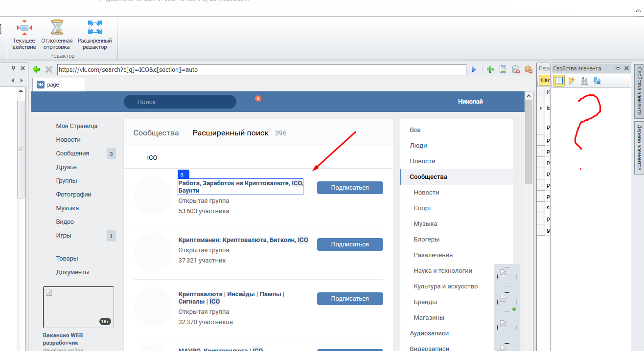Viewport: 644px width, 351px height.
Task: Click avatar of Криптомания community
Action: (x=153, y=252)
